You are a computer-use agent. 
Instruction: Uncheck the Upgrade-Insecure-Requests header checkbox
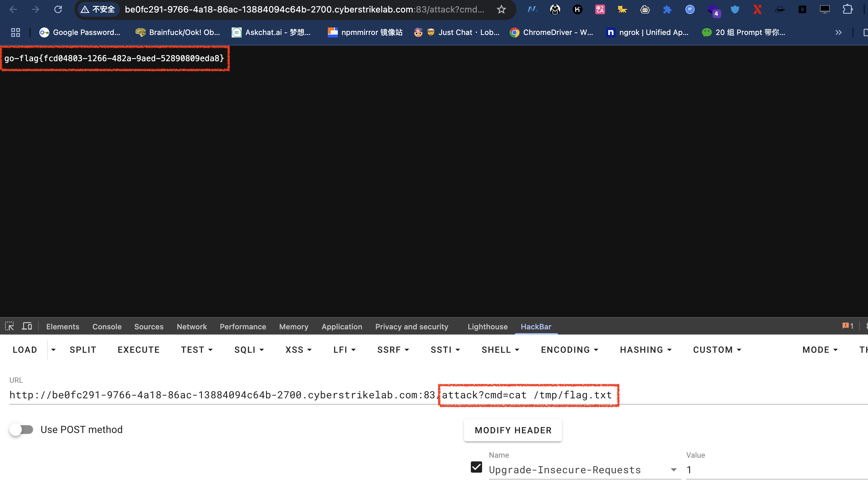[x=476, y=467]
